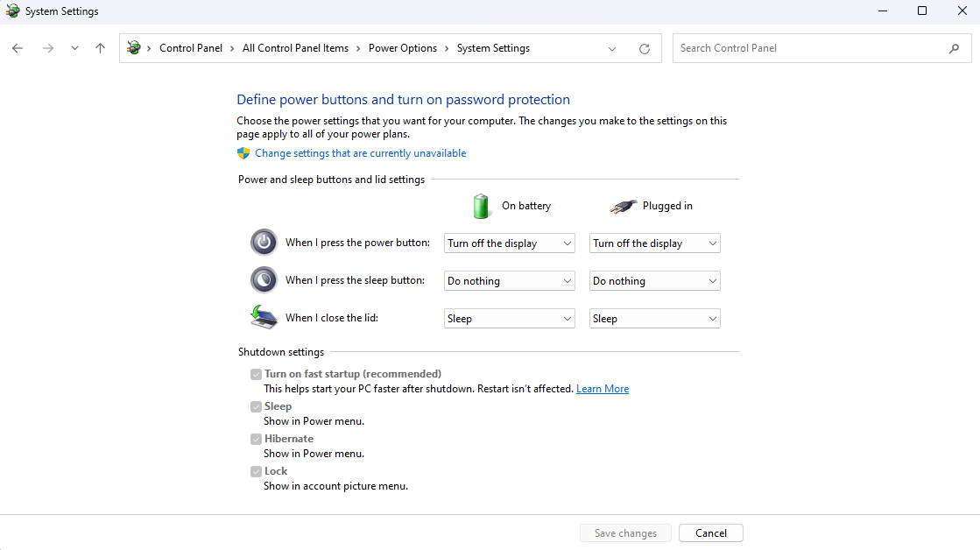Go back using the back arrow
This screenshot has height=550, width=980.
[x=18, y=48]
